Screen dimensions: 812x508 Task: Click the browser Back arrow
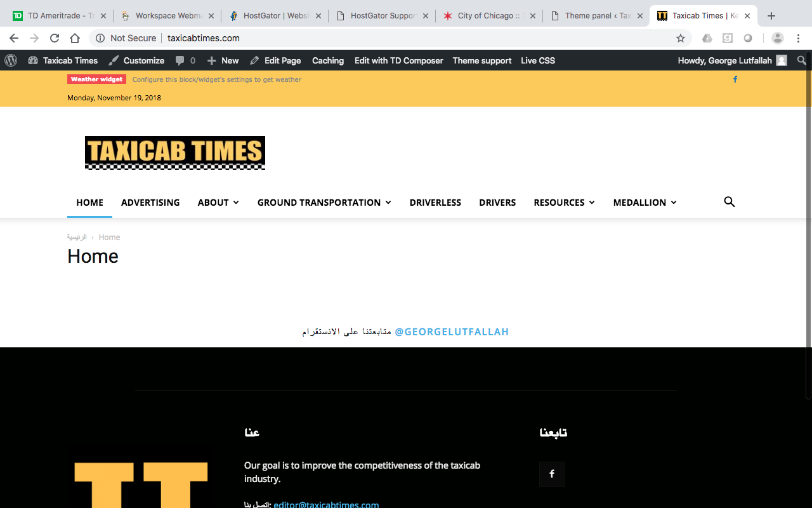pyautogui.click(x=14, y=38)
